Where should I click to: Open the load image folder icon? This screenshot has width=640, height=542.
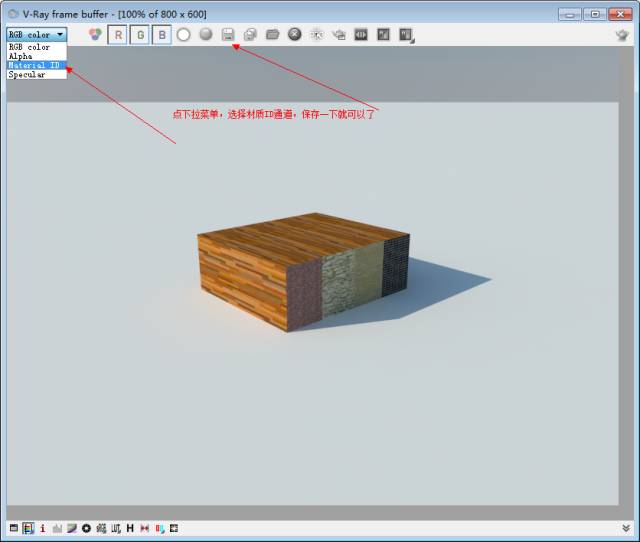click(272, 34)
